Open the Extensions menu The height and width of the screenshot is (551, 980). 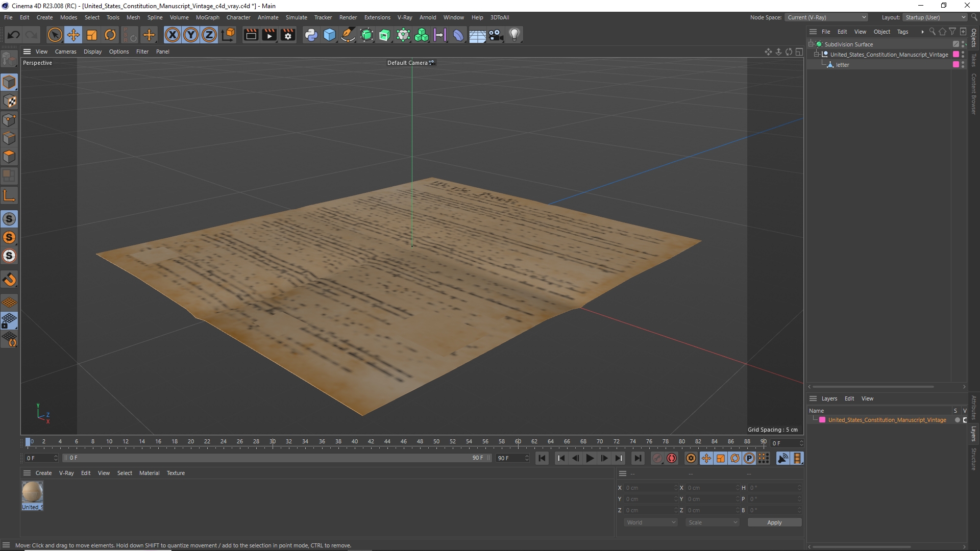tap(377, 17)
